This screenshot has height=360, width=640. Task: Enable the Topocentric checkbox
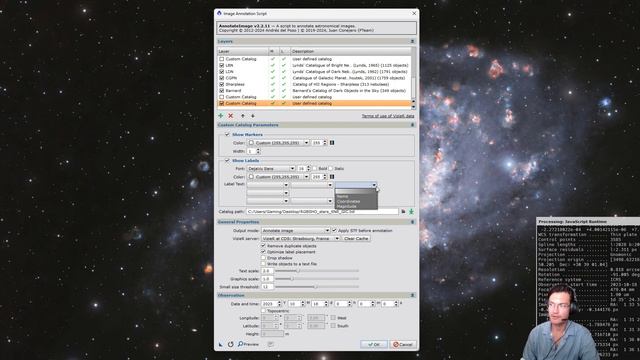[x=263, y=311]
